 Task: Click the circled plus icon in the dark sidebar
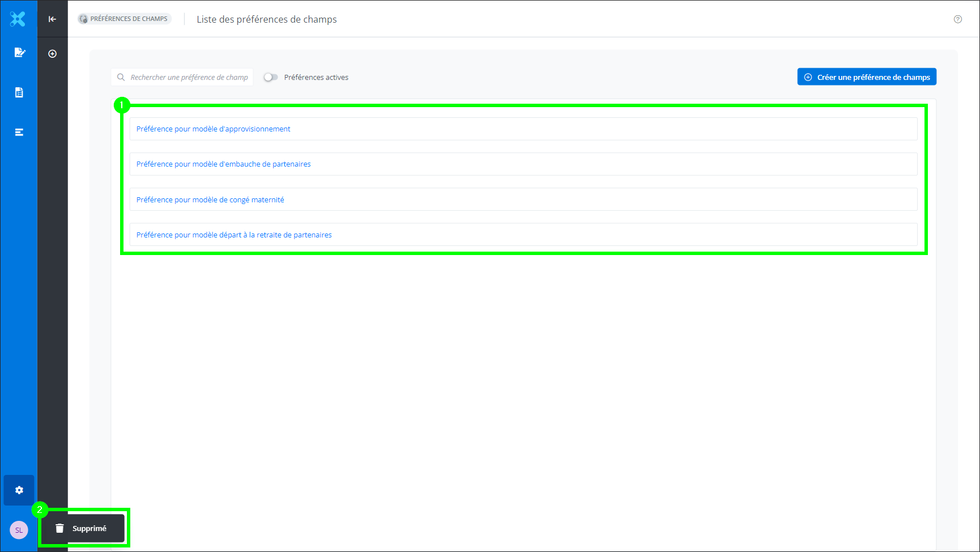tap(52, 54)
